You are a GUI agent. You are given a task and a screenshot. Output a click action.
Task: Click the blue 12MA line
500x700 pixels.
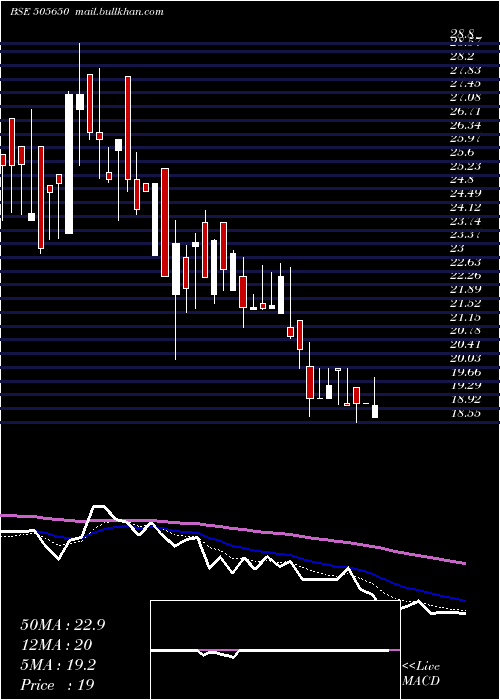pos(250,548)
